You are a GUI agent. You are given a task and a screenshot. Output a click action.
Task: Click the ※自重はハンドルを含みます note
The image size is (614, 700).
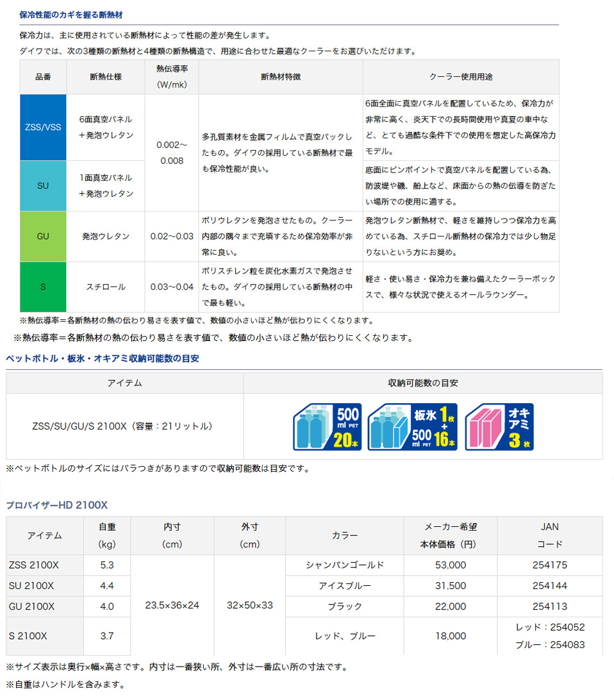pos(66,685)
